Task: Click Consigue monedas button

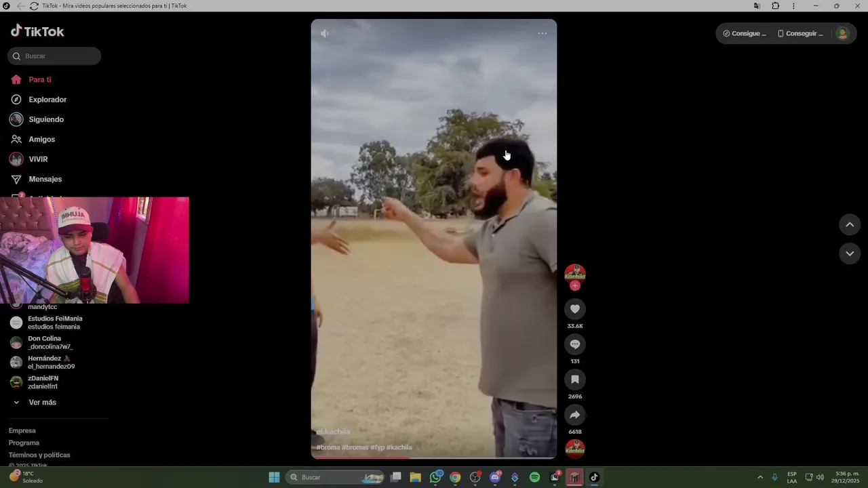Action: 745,33
